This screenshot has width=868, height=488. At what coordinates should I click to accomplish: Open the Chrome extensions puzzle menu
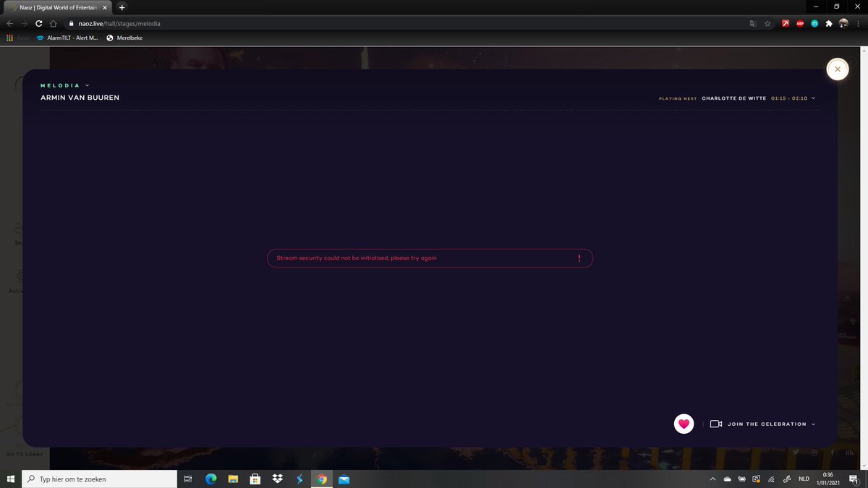829,23
